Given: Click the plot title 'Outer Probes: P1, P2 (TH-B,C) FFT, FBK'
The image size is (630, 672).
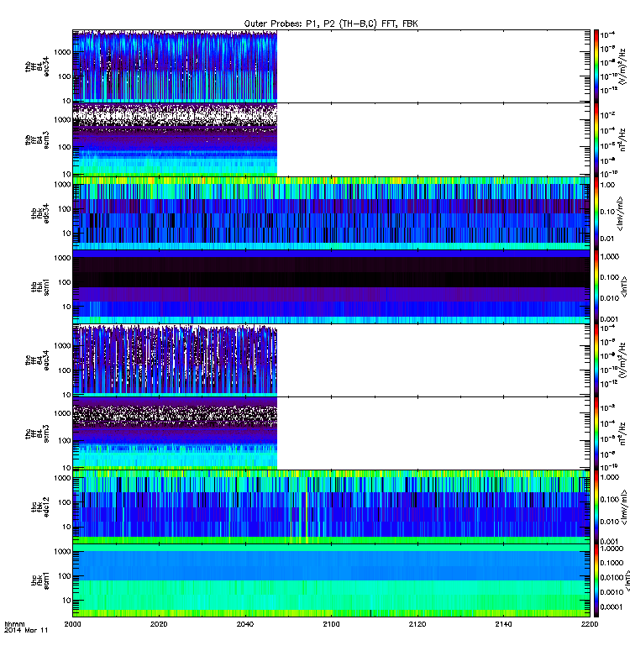Looking at the screenshot, I should (x=331, y=24).
